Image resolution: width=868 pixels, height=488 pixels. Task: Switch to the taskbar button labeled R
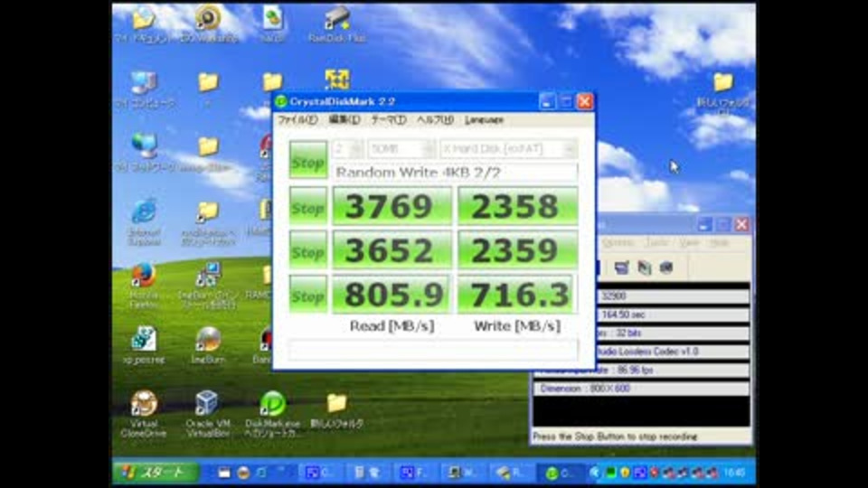[x=513, y=473]
